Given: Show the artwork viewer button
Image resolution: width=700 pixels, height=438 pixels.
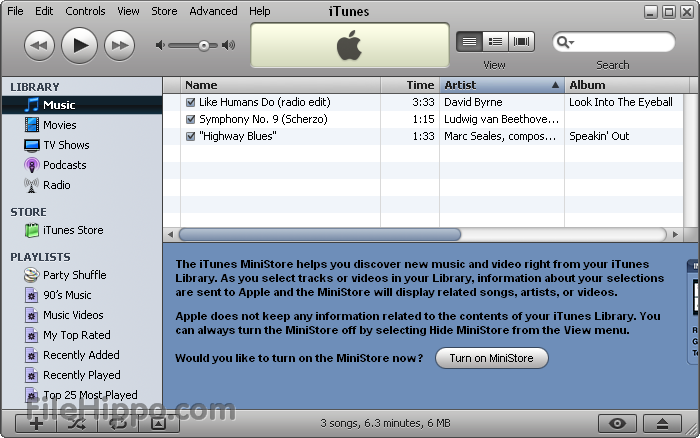Looking at the screenshot, I should 159,423.
